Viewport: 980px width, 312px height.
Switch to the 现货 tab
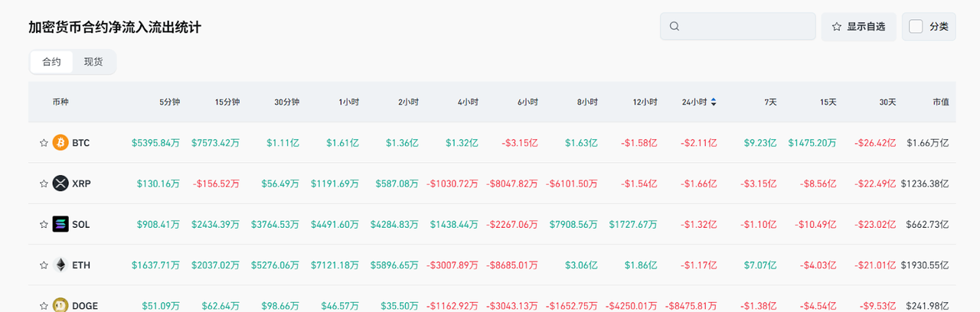coord(93,62)
